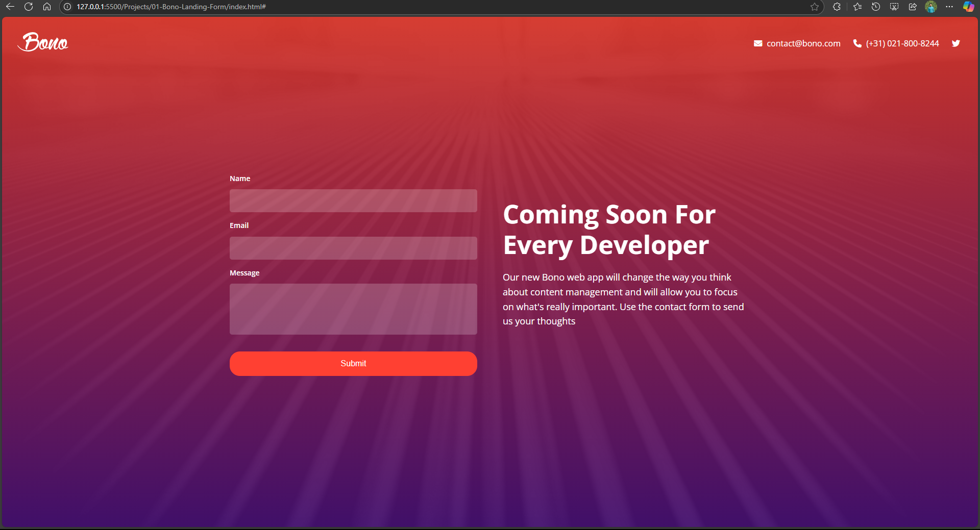Open the Copilot sidebar icon
The image size is (980, 530).
coord(968,7)
